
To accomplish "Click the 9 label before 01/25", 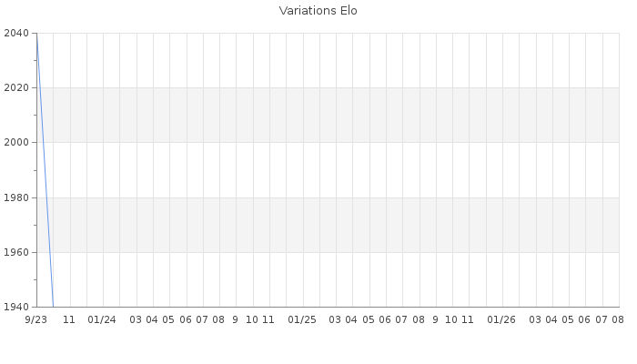I will pos(235,319).
